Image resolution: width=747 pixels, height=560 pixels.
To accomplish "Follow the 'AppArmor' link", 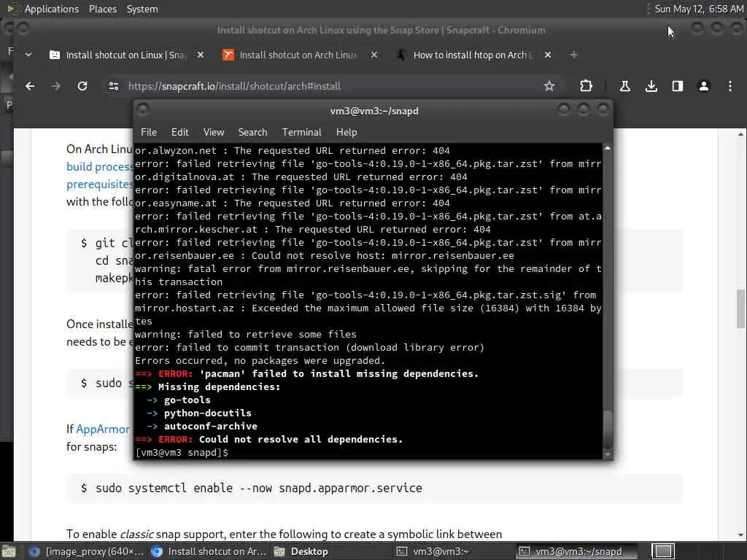I will (x=102, y=429).
